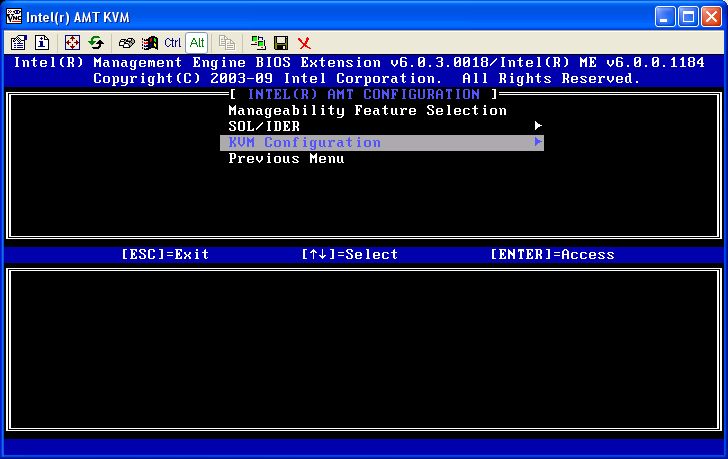The width and height of the screenshot is (728, 459).
Task: Expand the KVM Configuration submenu arrow
Action: pos(538,142)
